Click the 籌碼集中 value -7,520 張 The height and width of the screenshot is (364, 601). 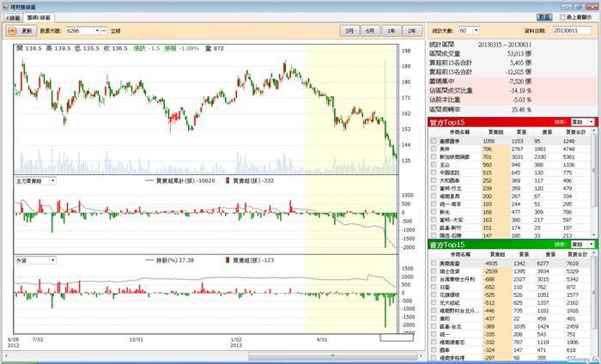tap(519, 82)
